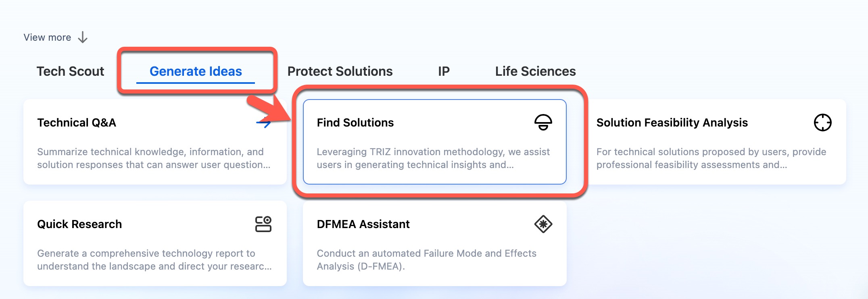Open the Protect Solutions tab

click(x=340, y=71)
